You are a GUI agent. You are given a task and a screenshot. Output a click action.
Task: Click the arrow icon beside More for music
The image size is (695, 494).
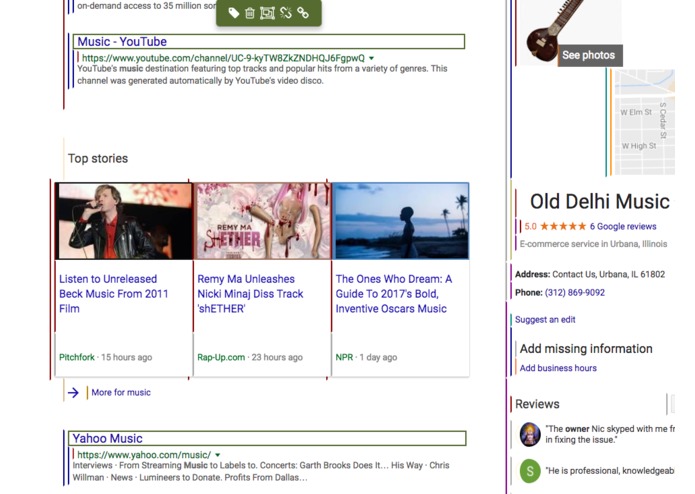point(74,393)
